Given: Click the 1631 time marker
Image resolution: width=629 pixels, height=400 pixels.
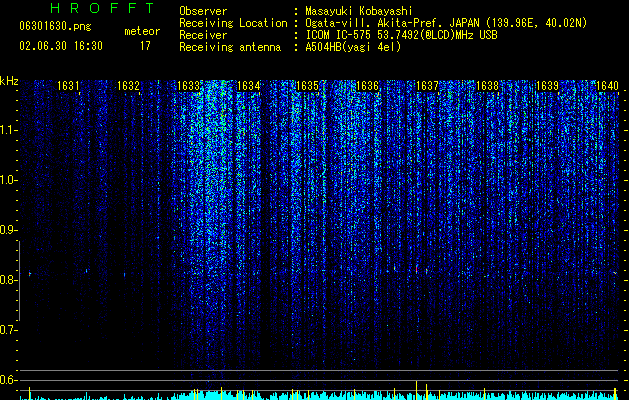Looking at the screenshot, I should [x=68, y=86].
